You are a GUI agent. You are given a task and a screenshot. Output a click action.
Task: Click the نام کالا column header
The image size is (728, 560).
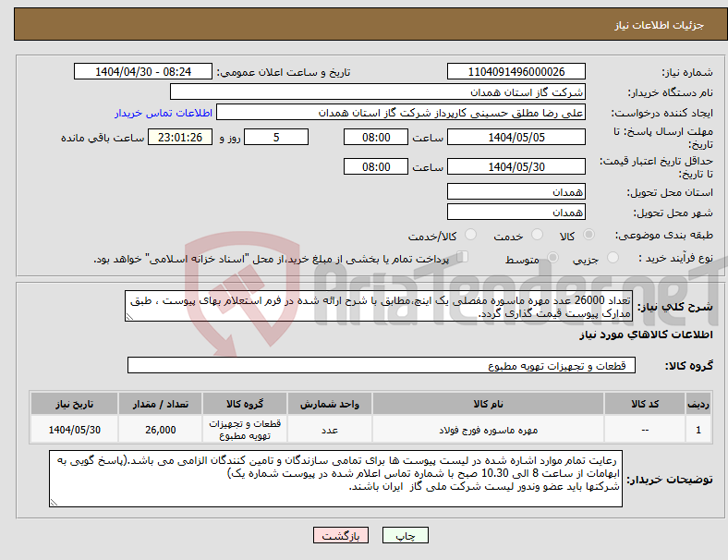[488, 404]
